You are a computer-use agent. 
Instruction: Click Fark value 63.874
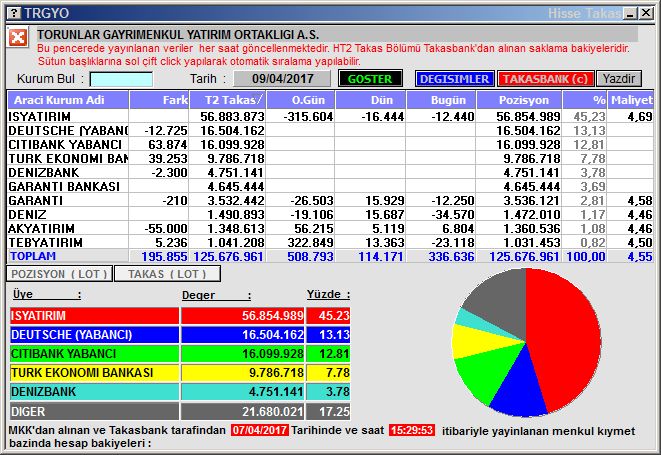[167, 144]
